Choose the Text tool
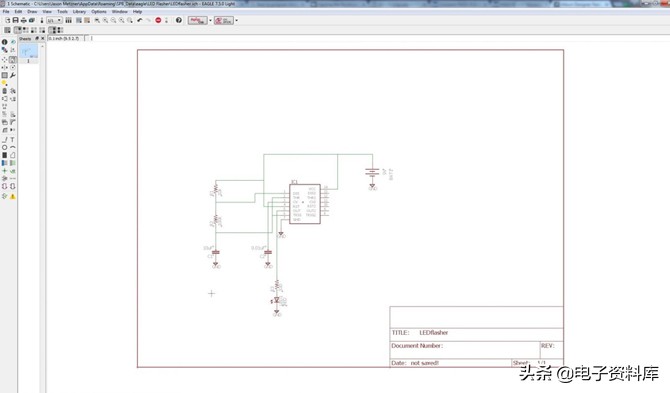Screen dimensions: 670x393 click(x=12, y=139)
